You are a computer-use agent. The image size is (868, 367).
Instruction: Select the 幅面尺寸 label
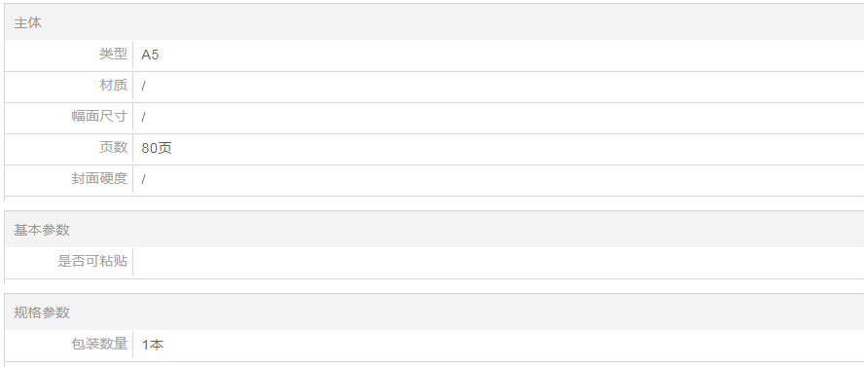pos(99,117)
